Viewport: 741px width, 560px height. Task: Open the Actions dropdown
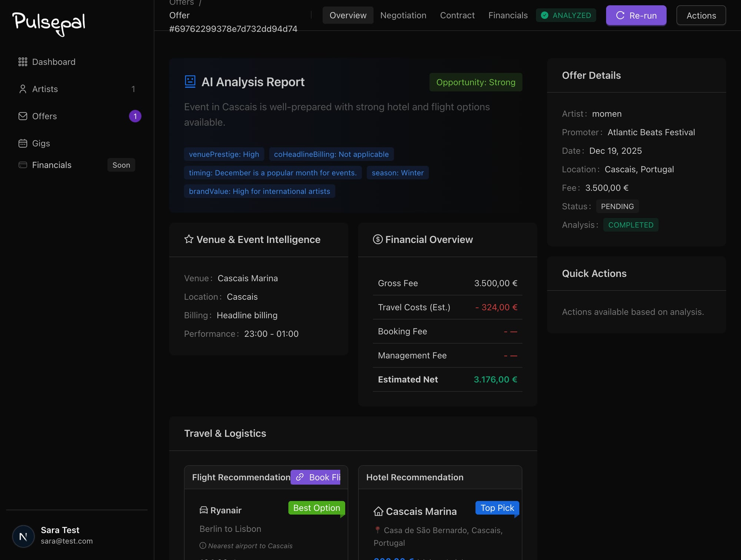click(701, 15)
